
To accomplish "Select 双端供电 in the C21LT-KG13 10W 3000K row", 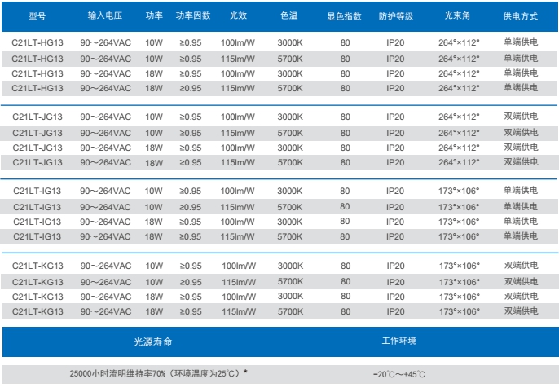I will [522, 266].
